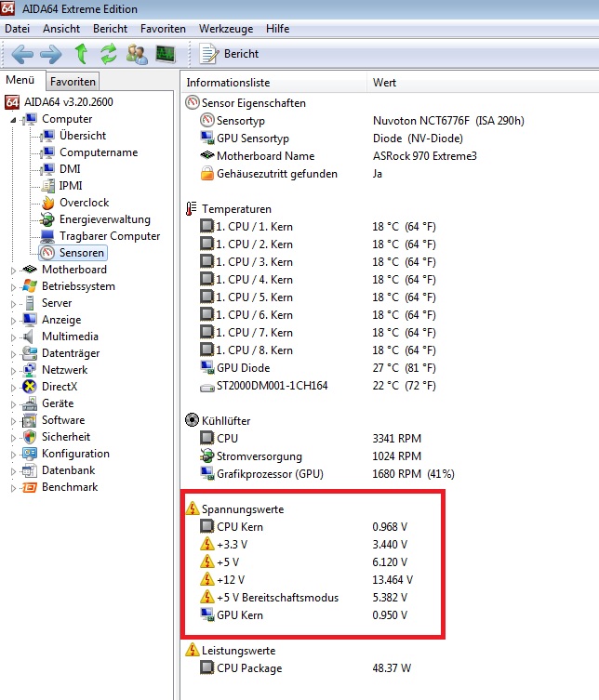This screenshot has width=599, height=700.
Task: Click the DirectX yellow X icon
Action: [30, 387]
